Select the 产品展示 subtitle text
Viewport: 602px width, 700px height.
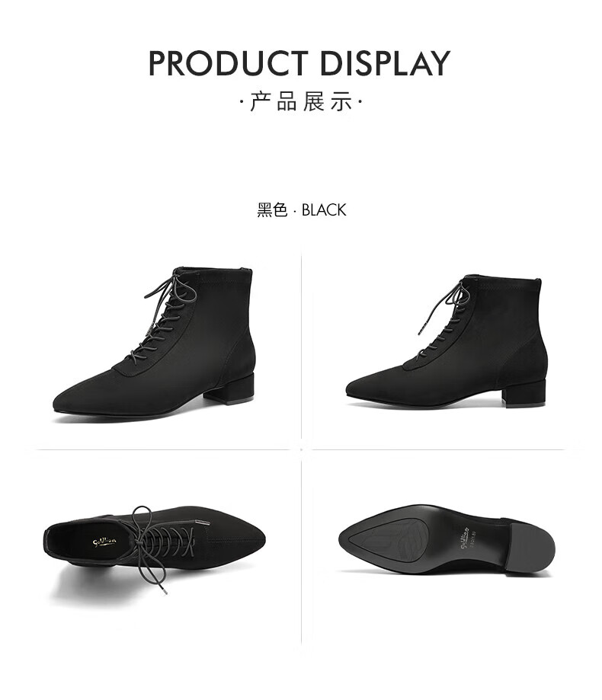coord(300,101)
